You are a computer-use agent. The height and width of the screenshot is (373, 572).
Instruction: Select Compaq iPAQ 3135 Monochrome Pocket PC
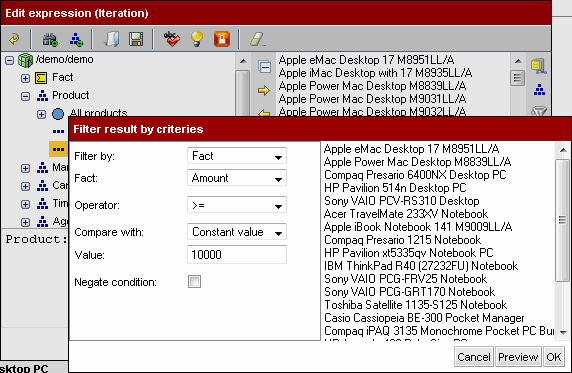click(439, 331)
